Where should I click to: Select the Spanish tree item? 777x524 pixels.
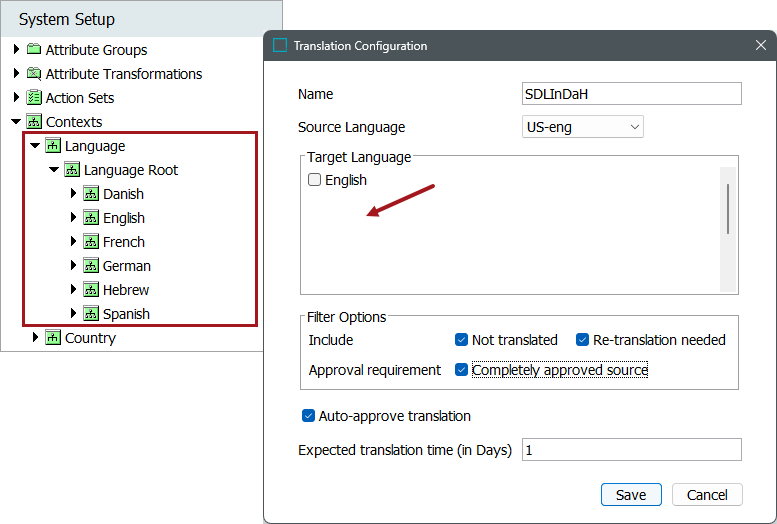(x=126, y=314)
